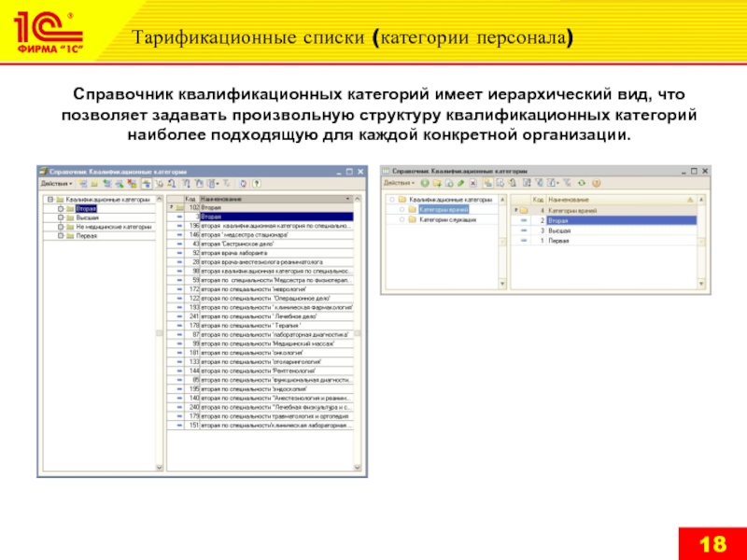Click scroll down arrow of left window list

click(358, 468)
